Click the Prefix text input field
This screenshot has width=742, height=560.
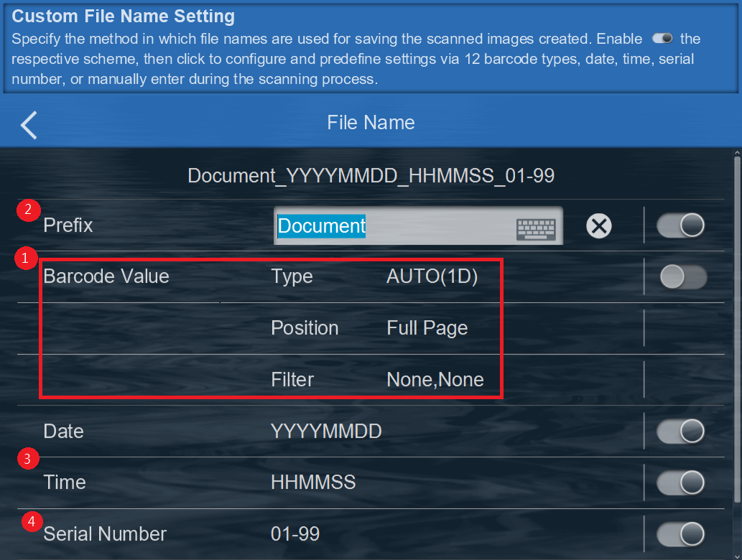[x=395, y=226]
